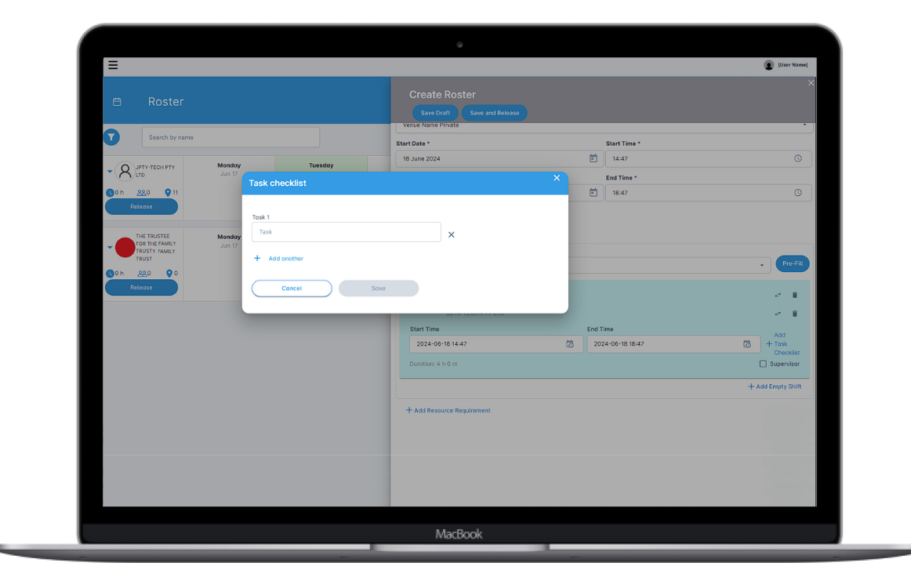
Task: Tick the Supervisor checkbox
Action: pyautogui.click(x=763, y=364)
